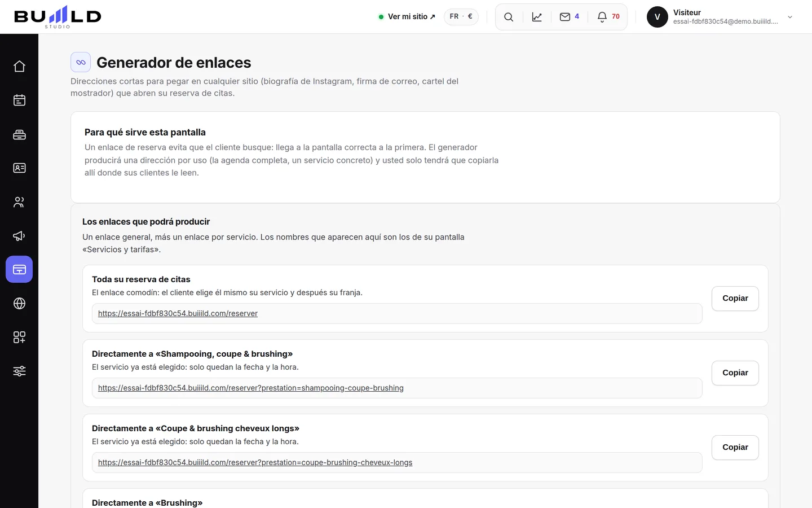Click the Buiiild Studio logo

pyautogui.click(x=58, y=17)
